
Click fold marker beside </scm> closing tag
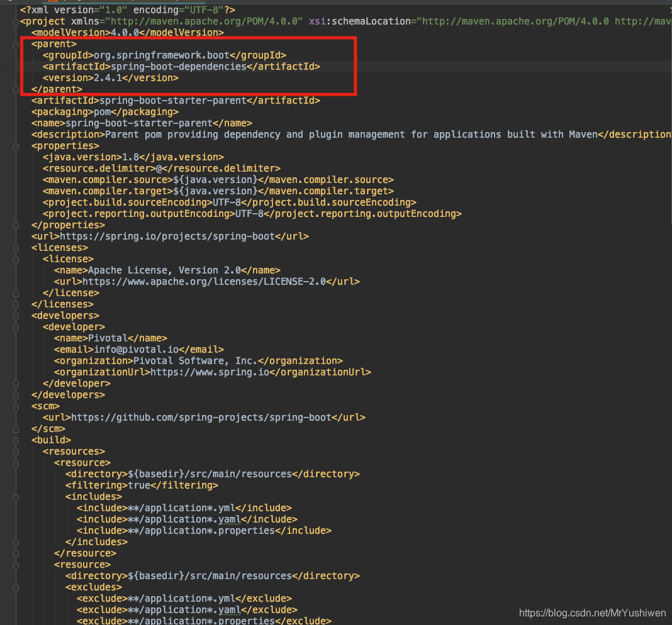16,429
